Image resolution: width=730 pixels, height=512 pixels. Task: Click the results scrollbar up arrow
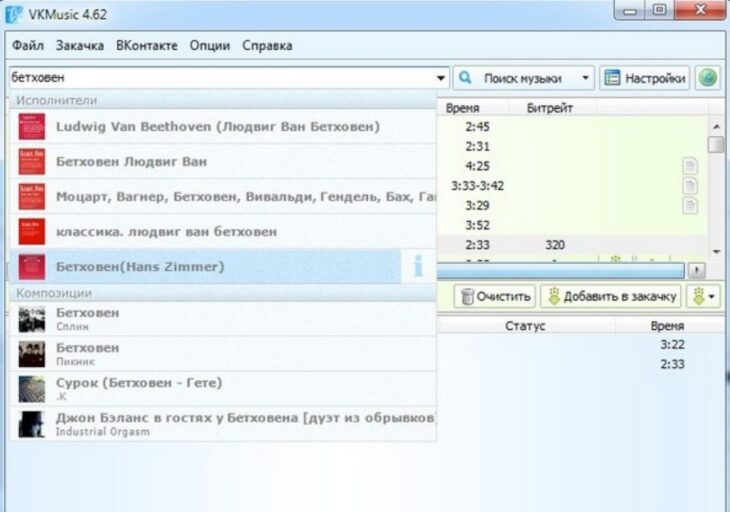click(716, 126)
